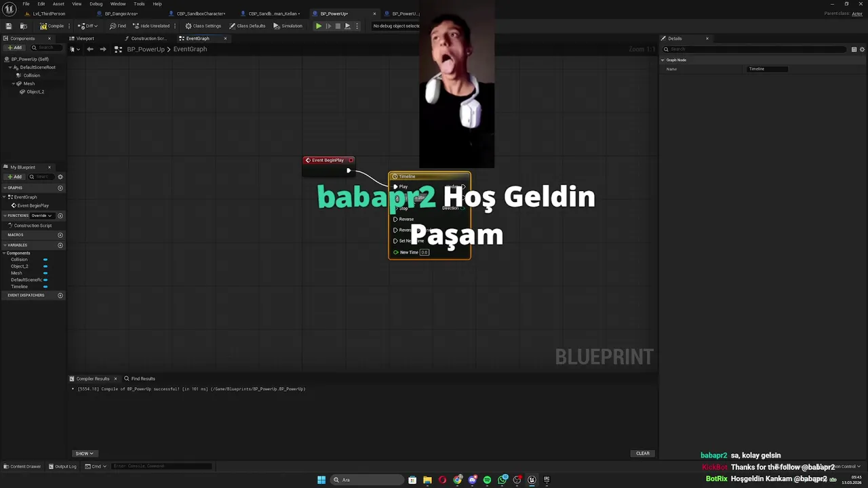Open the Debug menu
Image resolution: width=868 pixels, height=488 pixels.
coord(96,4)
